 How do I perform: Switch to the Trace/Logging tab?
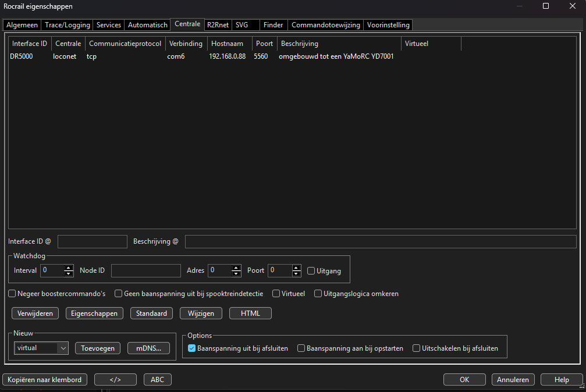[67, 25]
